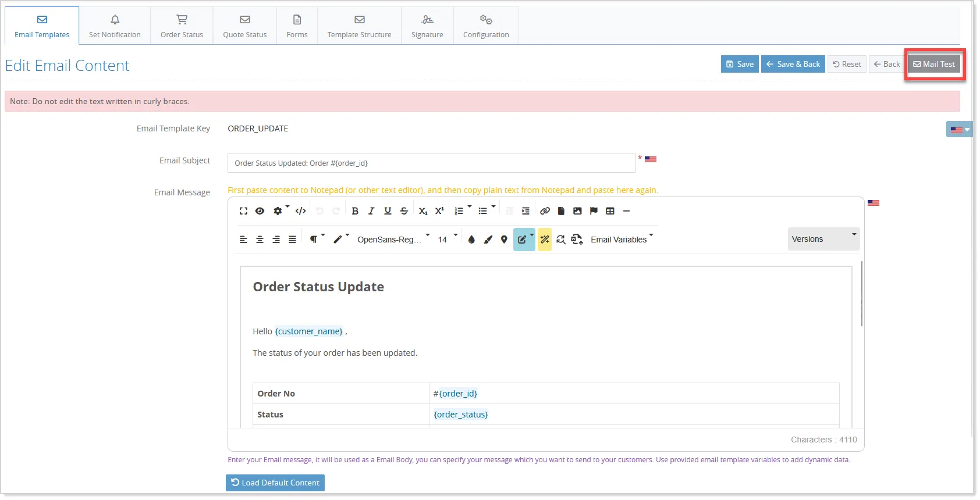Reset the email content
Viewport: 980px width, 500px height.
click(x=847, y=64)
